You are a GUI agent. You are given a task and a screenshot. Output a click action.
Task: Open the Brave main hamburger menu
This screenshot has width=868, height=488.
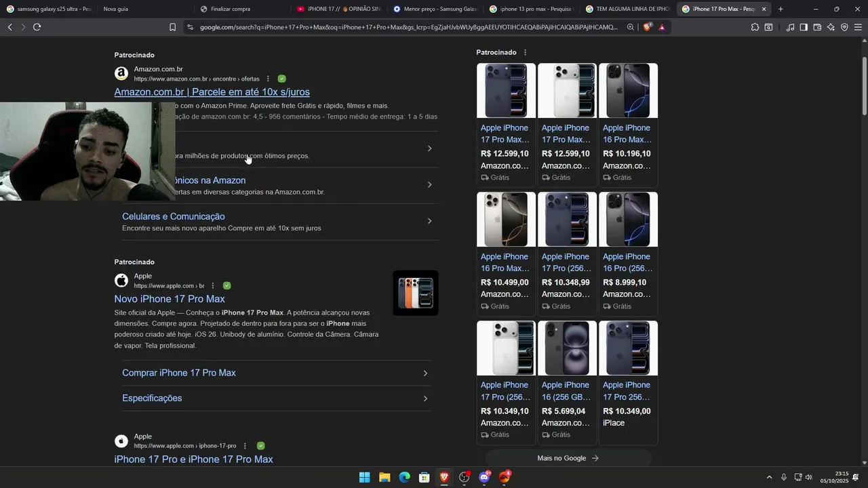pyautogui.click(x=858, y=27)
